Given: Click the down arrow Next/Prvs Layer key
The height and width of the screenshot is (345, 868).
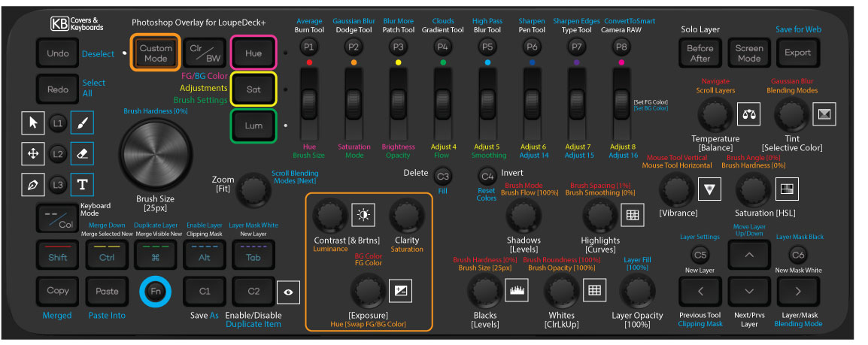Looking at the screenshot, I should click(749, 292).
